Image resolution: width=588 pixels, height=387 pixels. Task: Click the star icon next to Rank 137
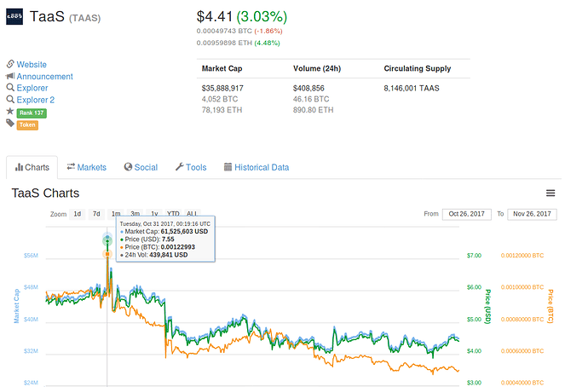point(10,112)
